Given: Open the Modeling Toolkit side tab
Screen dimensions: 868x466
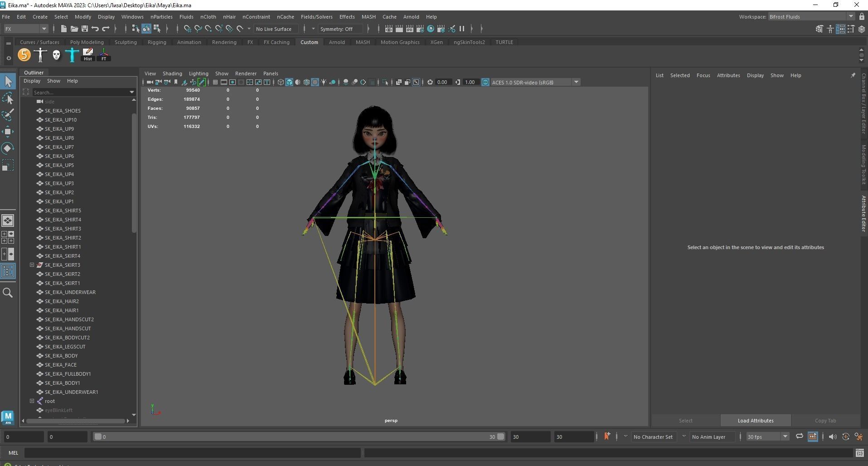Looking at the screenshot, I should (863, 164).
